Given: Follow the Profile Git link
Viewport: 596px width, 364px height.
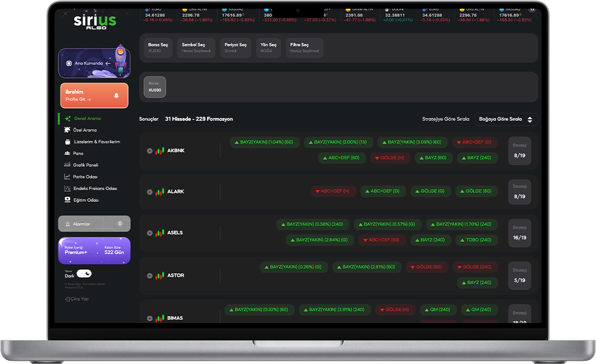Looking at the screenshot, I should pyautogui.click(x=78, y=99).
